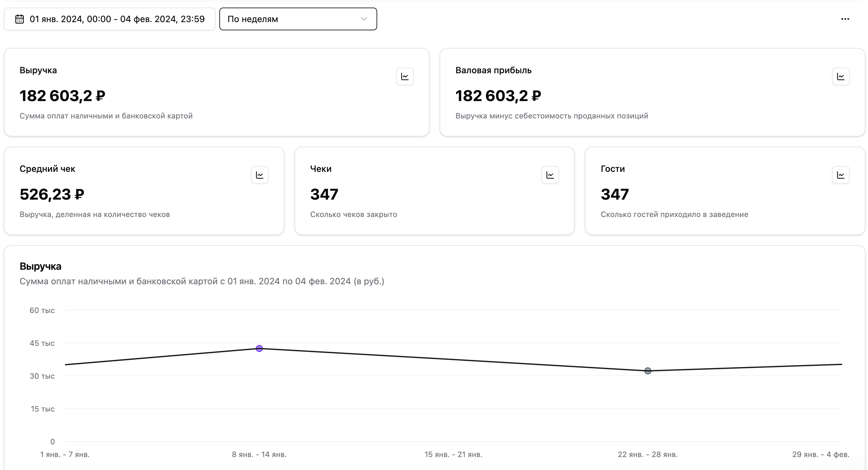Click the gray 22–28 янв. data point
Screen dimensions: 868x470
[x=648, y=371]
